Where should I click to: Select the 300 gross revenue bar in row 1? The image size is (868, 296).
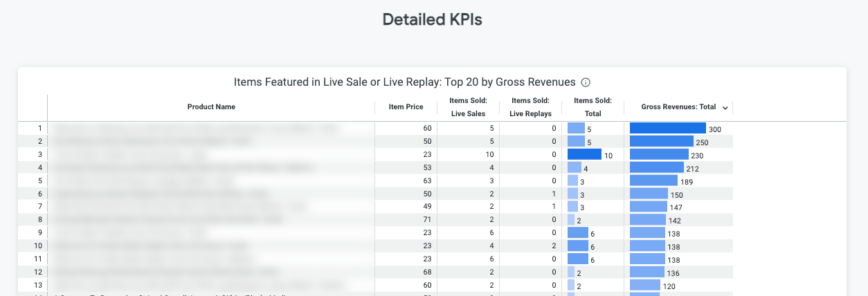pyautogui.click(x=667, y=129)
